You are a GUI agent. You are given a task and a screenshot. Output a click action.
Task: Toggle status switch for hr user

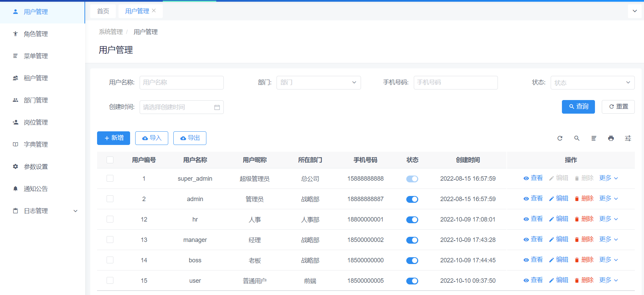coord(412,219)
